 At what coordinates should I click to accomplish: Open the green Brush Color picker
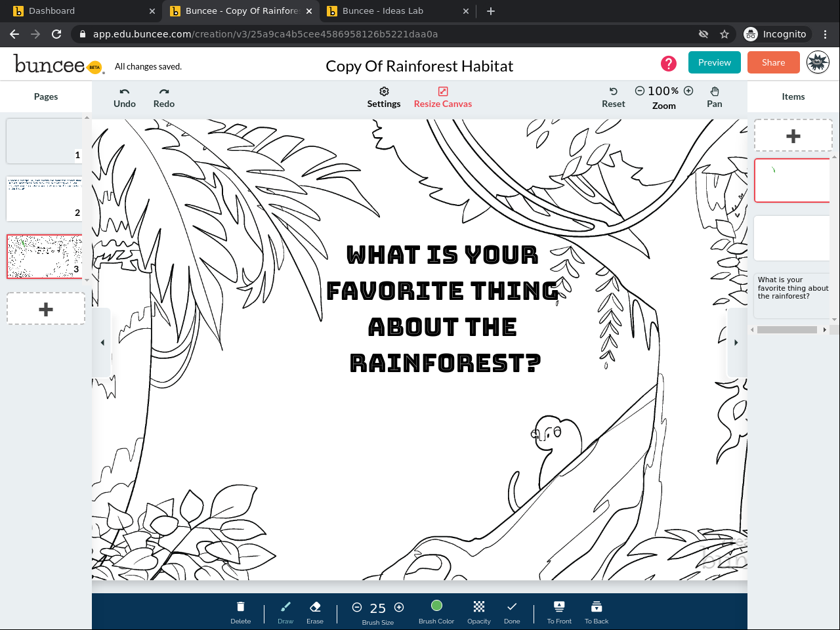click(x=436, y=606)
